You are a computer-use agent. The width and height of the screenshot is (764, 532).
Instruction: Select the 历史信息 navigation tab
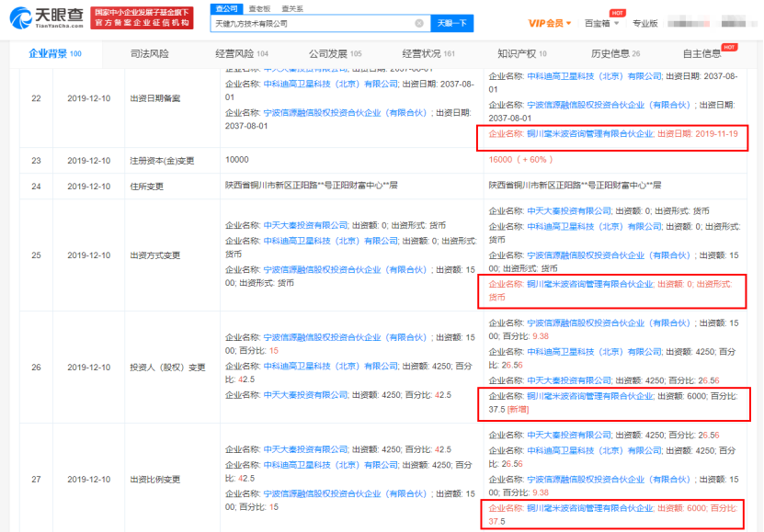coord(615,53)
